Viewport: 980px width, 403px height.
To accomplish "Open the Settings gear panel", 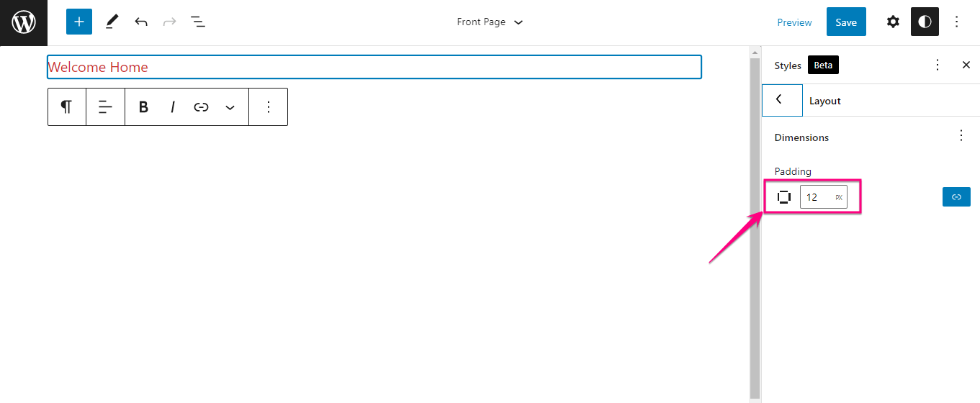I will (893, 22).
